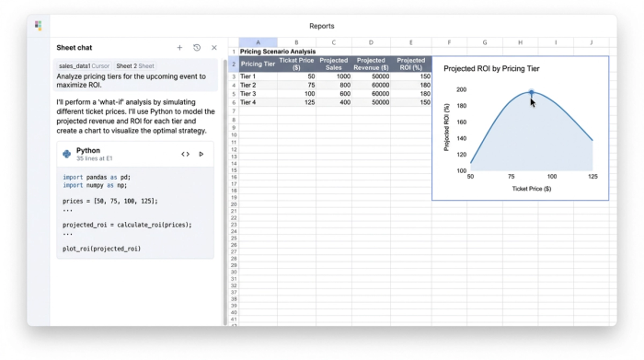644x360 pixels.
Task: Click the 'Sheet chat' panel heading
Action: pyautogui.click(x=75, y=48)
